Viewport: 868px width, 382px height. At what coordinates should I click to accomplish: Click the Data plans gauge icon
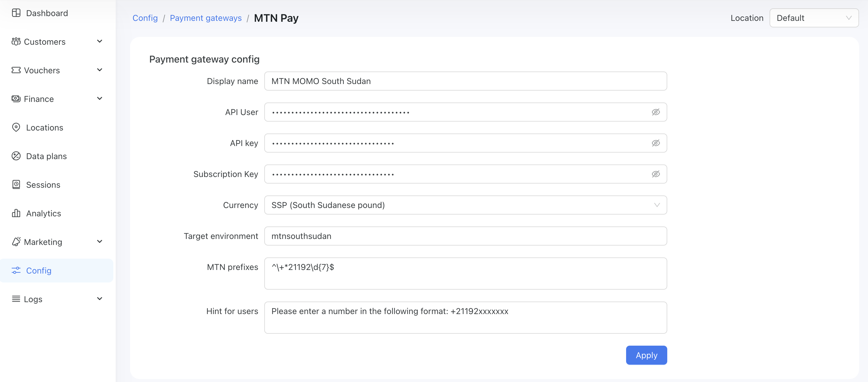click(16, 156)
